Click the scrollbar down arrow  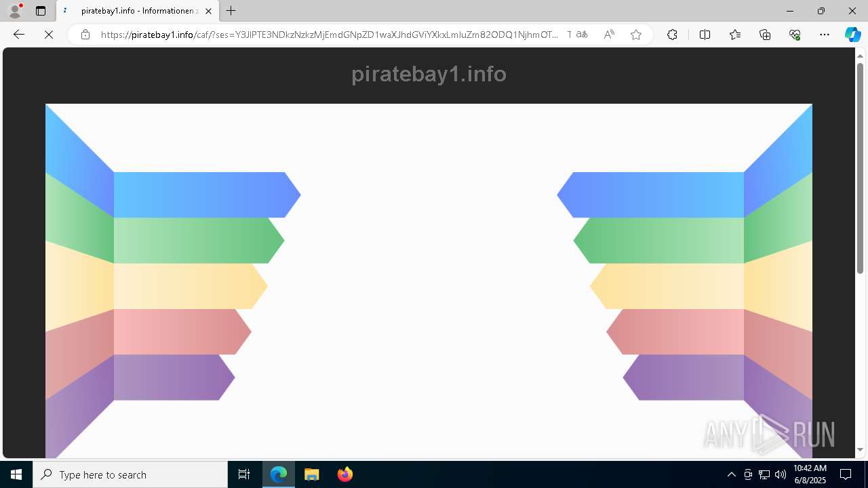[x=860, y=449]
